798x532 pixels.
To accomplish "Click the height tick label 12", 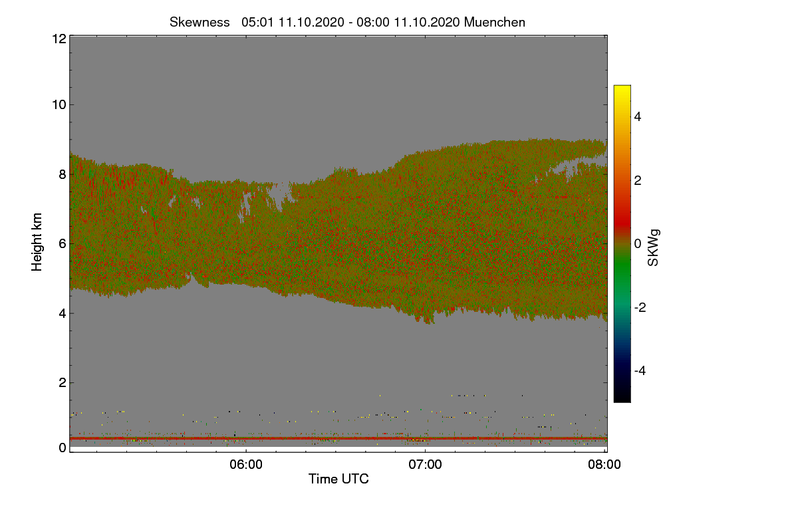I will 59,39.
